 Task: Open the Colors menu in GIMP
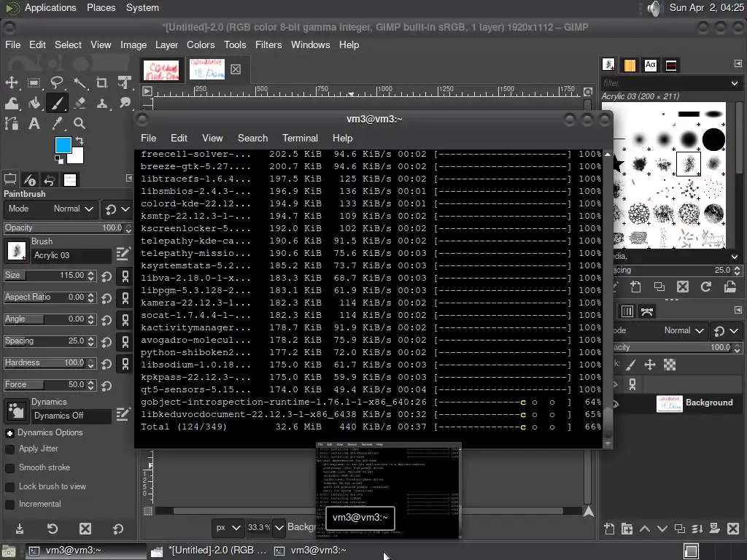click(x=201, y=44)
